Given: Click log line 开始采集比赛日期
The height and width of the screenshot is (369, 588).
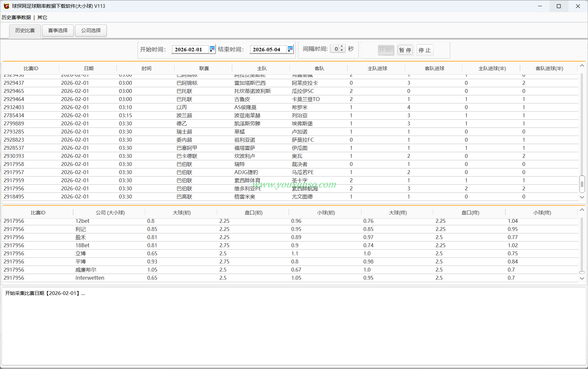Looking at the screenshot, I should (x=45, y=293).
